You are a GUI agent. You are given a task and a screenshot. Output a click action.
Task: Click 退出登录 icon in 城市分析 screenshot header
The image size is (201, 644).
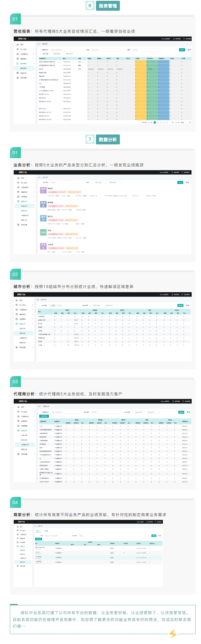(x=182, y=295)
